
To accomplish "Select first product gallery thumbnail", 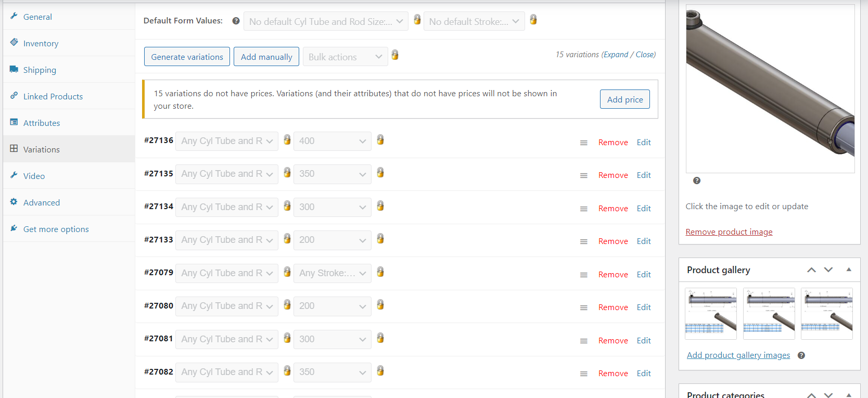I will coord(711,314).
